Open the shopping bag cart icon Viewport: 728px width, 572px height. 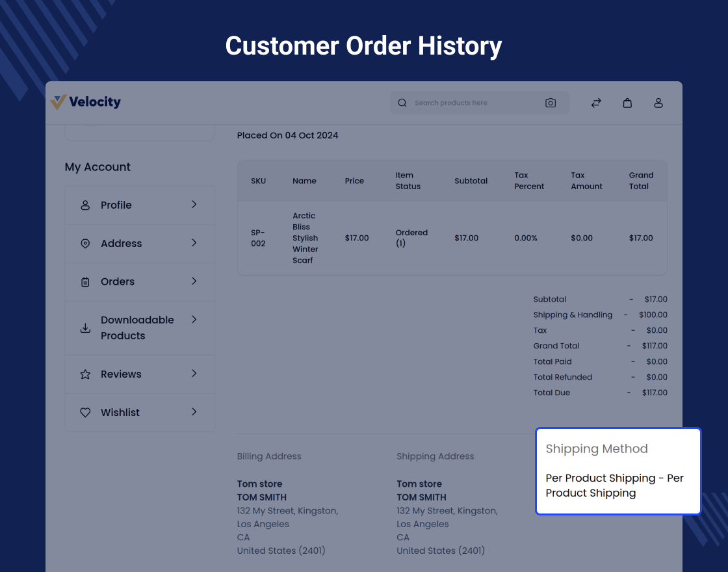[627, 103]
